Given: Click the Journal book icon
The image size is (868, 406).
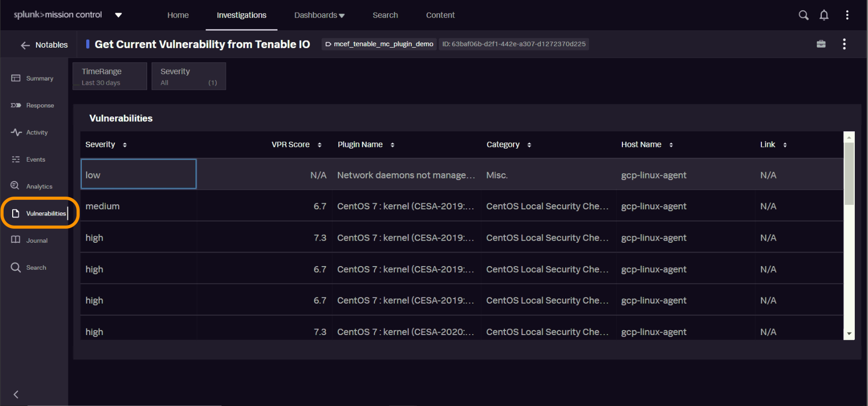Looking at the screenshot, I should (x=16, y=240).
